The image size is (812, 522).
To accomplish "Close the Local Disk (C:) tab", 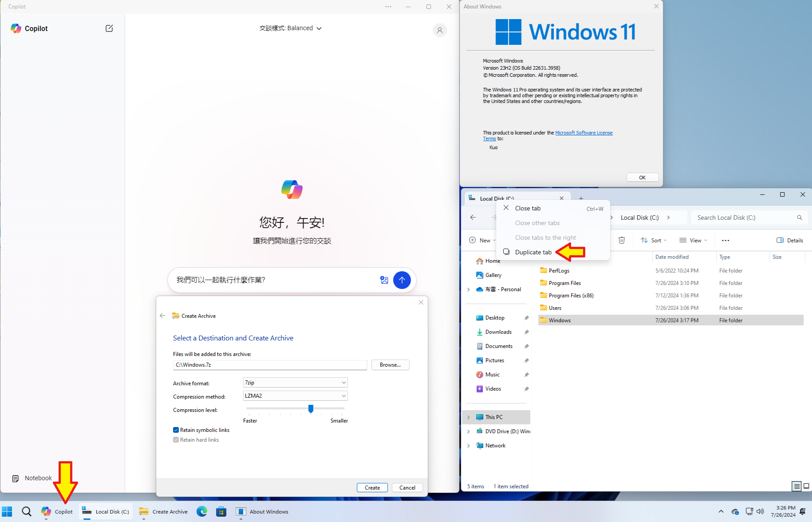I will point(562,198).
